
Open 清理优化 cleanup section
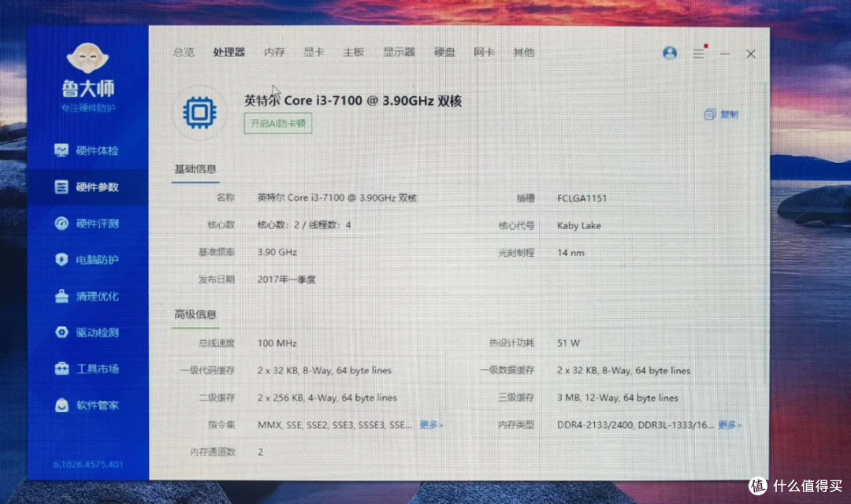point(87,296)
